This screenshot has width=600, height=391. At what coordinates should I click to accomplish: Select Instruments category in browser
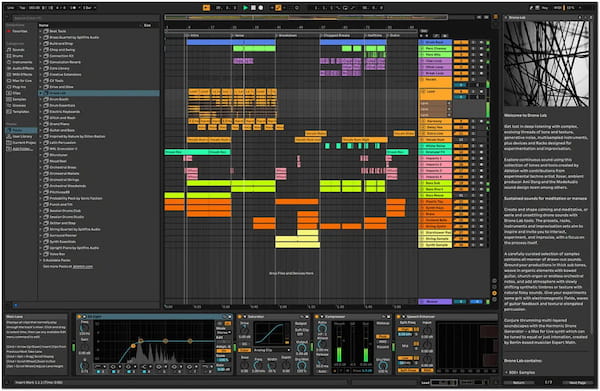click(x=22, y=62)
